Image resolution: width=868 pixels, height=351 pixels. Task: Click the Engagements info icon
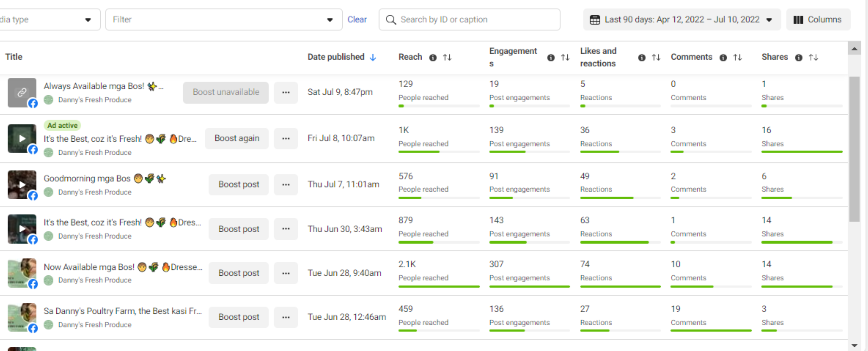pos(551,58)
